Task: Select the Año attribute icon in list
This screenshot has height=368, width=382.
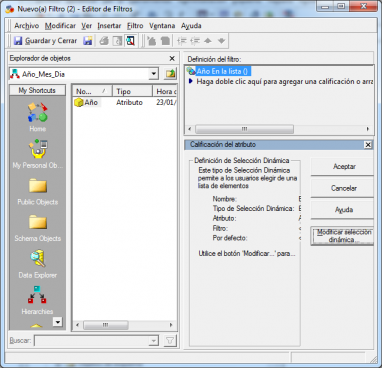Action: pyautogui.click(x=79, y=102)
